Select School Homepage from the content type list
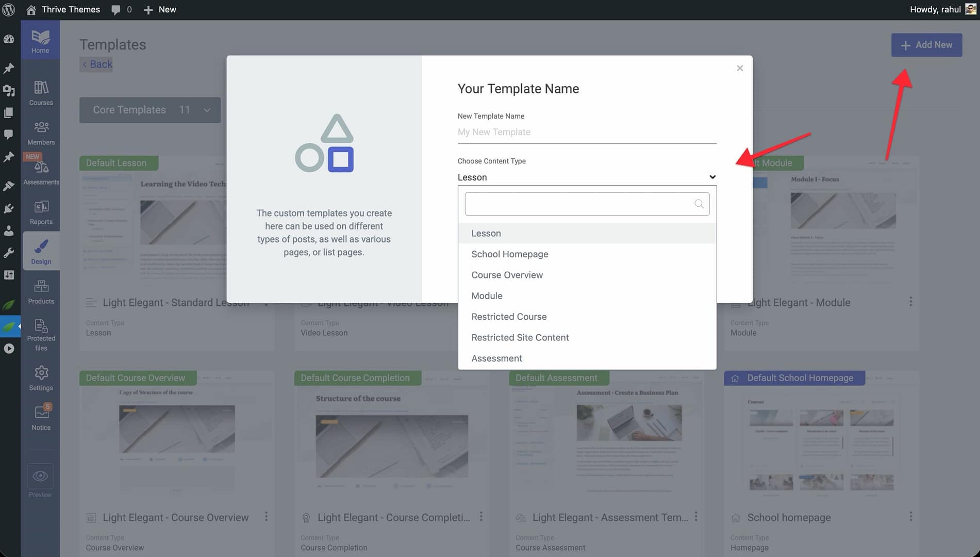Image resolution: width=980 pixels, height=557 pixels. pos(509,254)
